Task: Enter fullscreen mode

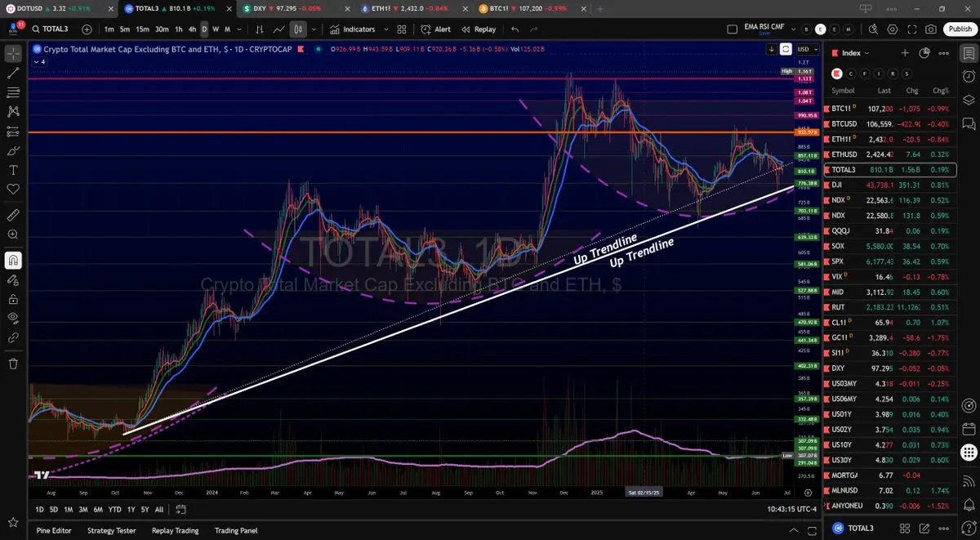Action: (911, 29)
